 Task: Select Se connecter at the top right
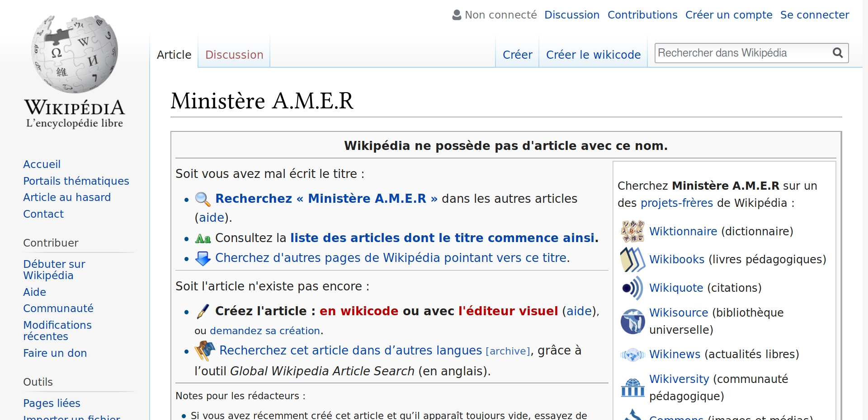[x=815, y=14]
